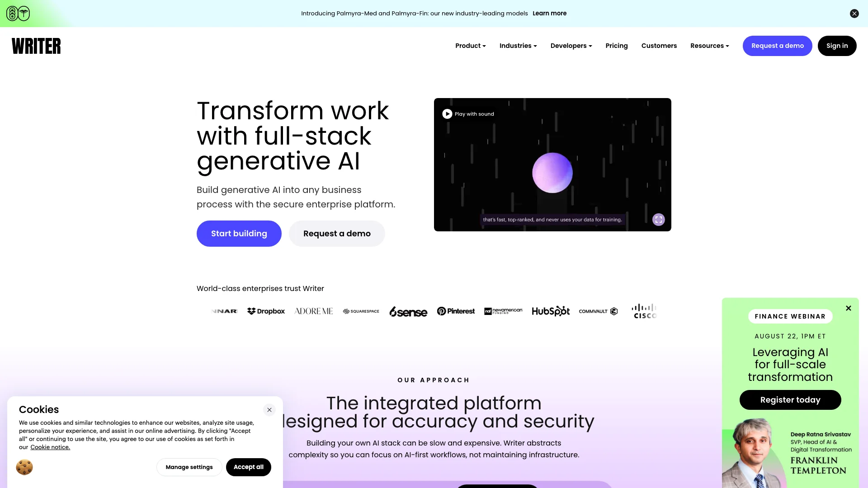
Task: Click the fullscreen icon on video player
Action: pos(658,219)
